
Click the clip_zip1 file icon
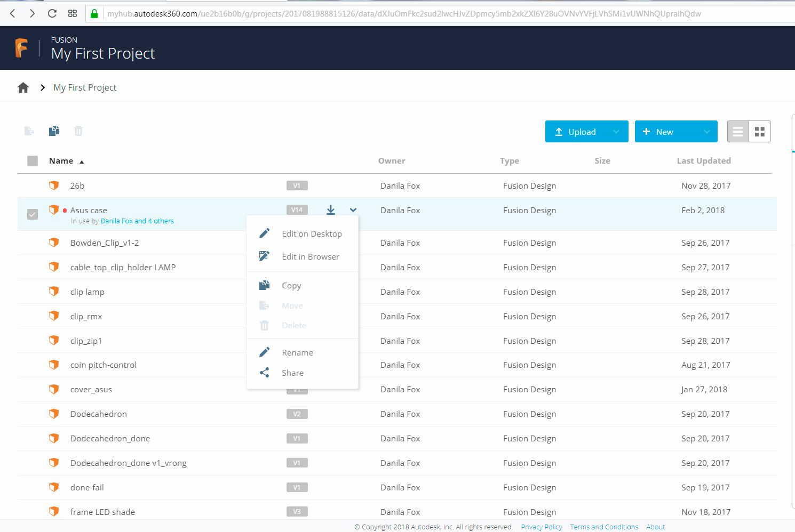(x=54, y=341)
